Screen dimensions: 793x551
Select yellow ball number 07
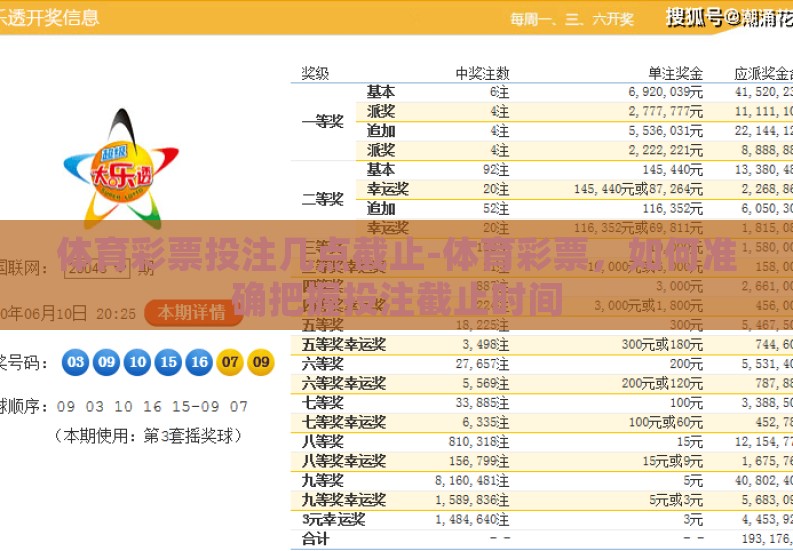click(x=230, y=362)
